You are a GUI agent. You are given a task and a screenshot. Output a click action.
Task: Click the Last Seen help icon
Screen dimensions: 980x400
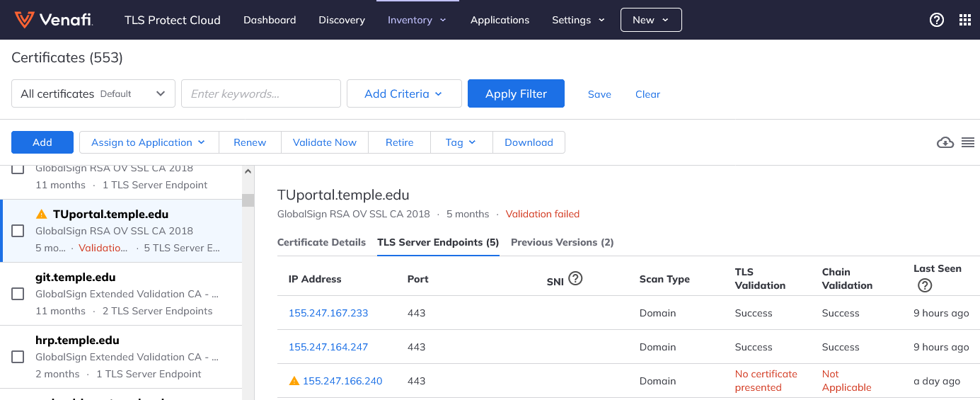pos(924,285)
